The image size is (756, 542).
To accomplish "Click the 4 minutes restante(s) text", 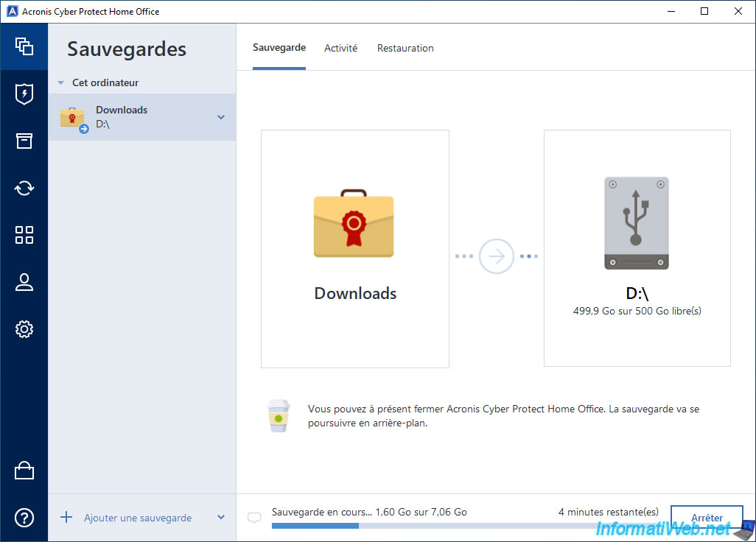I will click(x=609, y=512).
